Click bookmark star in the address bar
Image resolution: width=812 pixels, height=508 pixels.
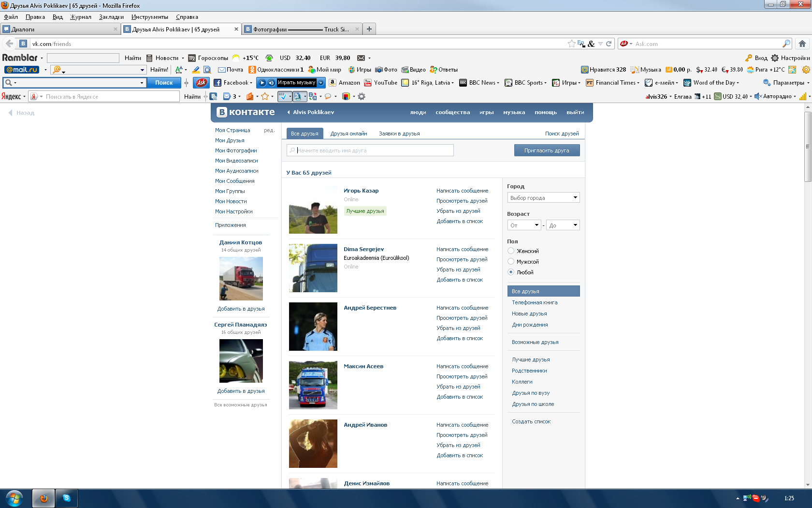tap(572, 44)
